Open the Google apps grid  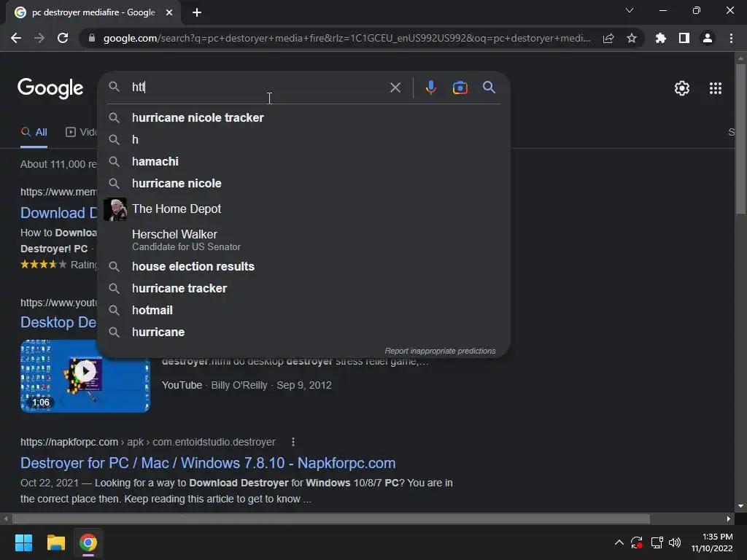(716, 88)
